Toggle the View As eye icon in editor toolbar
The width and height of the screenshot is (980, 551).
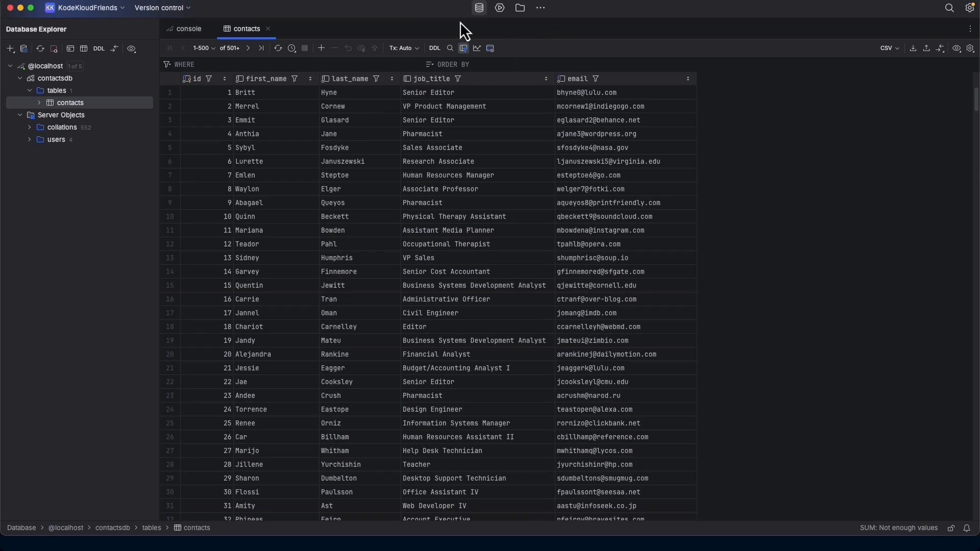[957, 48]
